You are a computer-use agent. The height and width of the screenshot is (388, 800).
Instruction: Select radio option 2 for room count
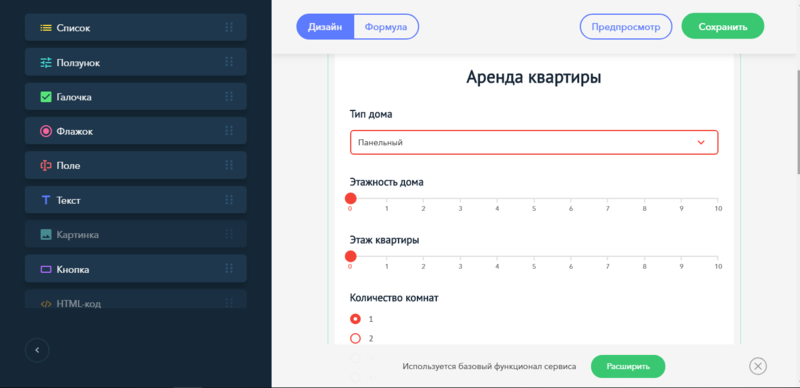(x=356, y=338)
